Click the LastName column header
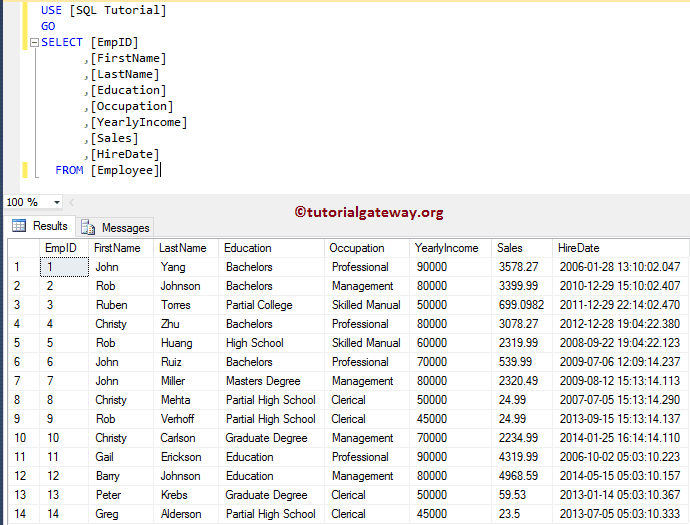 coord(186,248)
